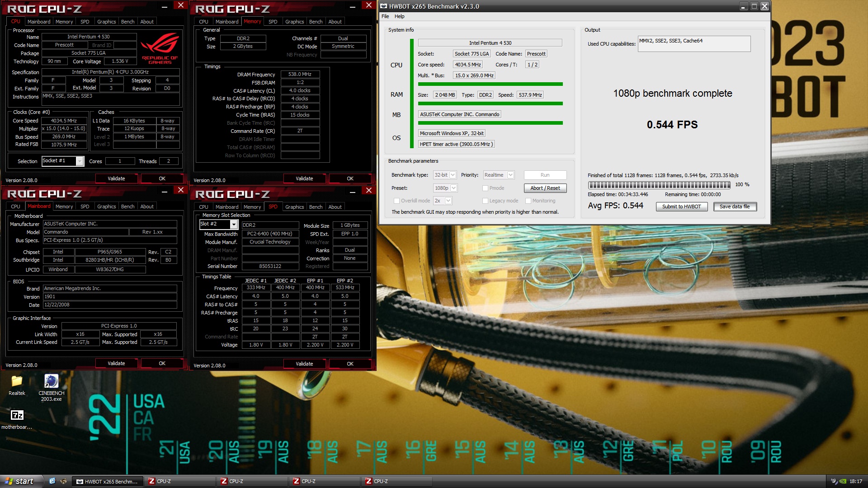Select the active SPD tab in bottom-right CPU-Z
Viewport: 868px width, 488px height.
(x=273, y=206)
